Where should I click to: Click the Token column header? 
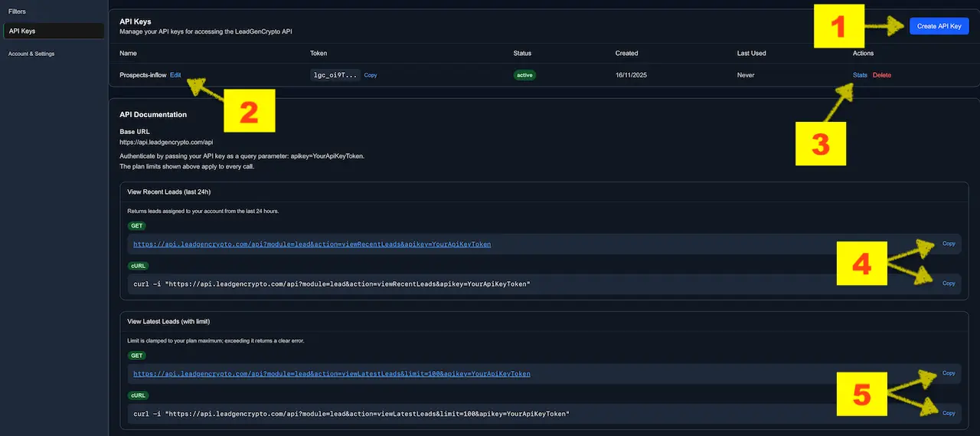(318, 54)
